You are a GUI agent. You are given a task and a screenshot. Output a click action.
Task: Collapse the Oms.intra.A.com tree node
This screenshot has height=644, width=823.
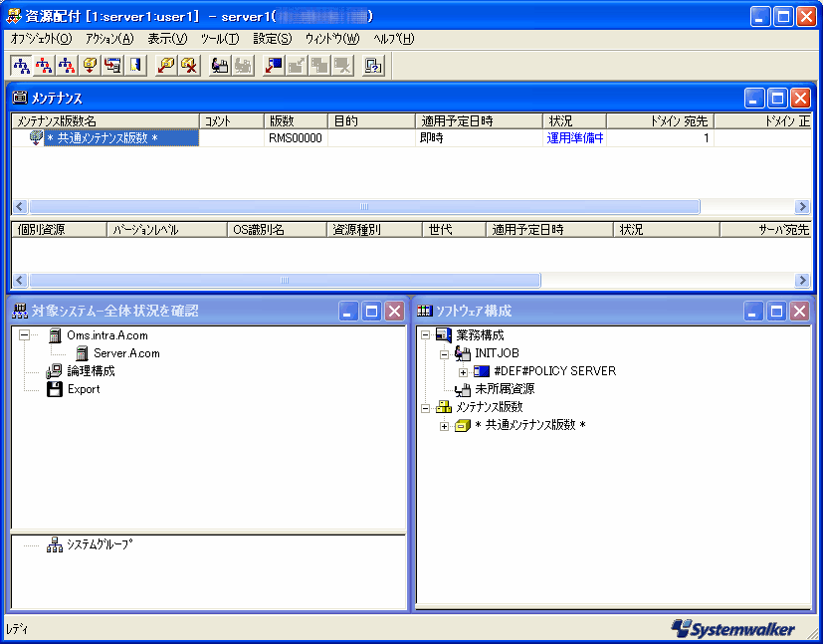pos(22,335)
